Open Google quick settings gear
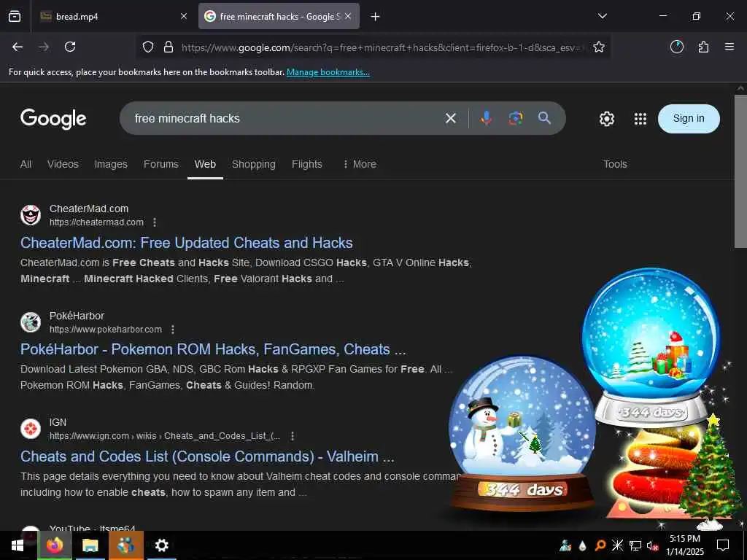Image resolution: width=747 pixels, height=560 pixels. (606, 119)
